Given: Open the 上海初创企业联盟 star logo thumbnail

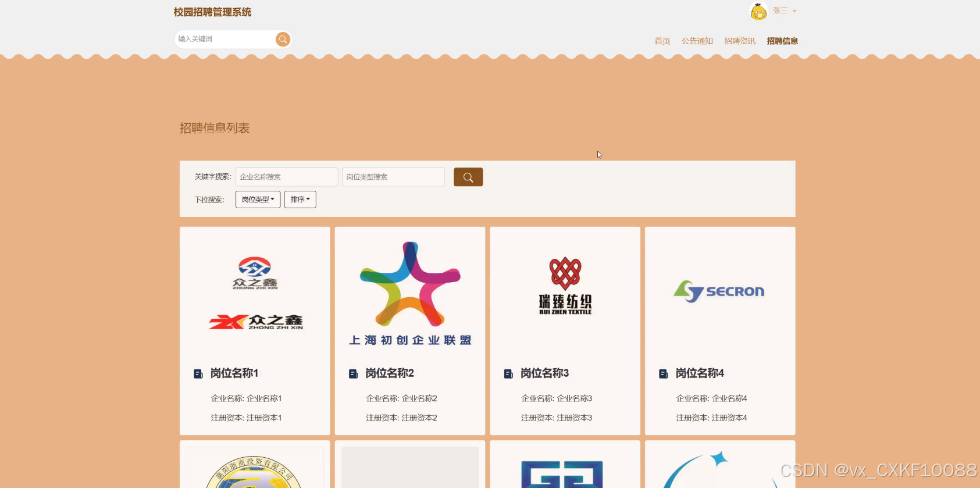Looking at the screenshot, I should click(x=410, y=294).
